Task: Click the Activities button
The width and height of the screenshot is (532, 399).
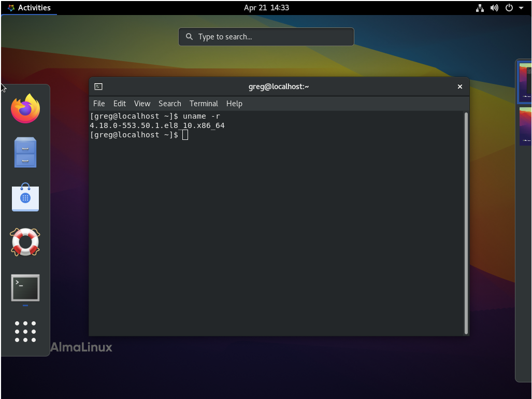Action: 29,8
